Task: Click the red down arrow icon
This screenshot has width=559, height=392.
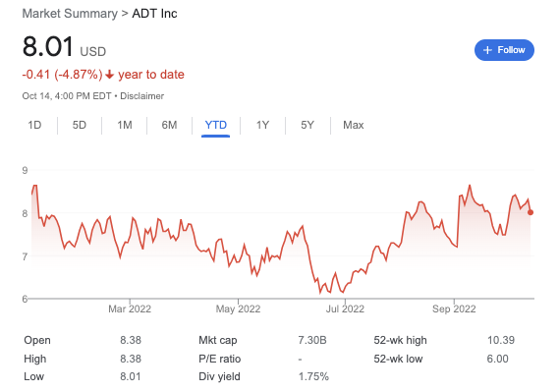Action: tap(110, 75)
